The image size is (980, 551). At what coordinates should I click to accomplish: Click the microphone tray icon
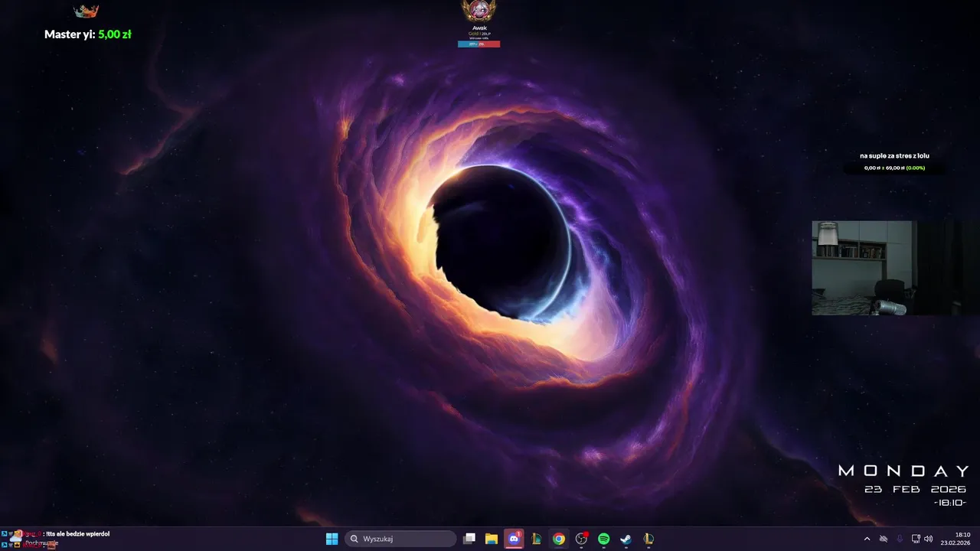coord(900,539)
